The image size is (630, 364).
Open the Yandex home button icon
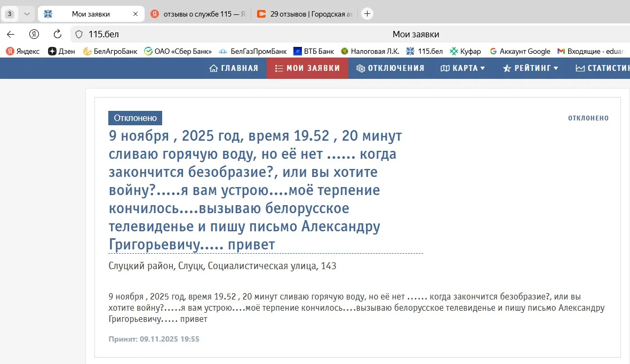tap(34, 34)
